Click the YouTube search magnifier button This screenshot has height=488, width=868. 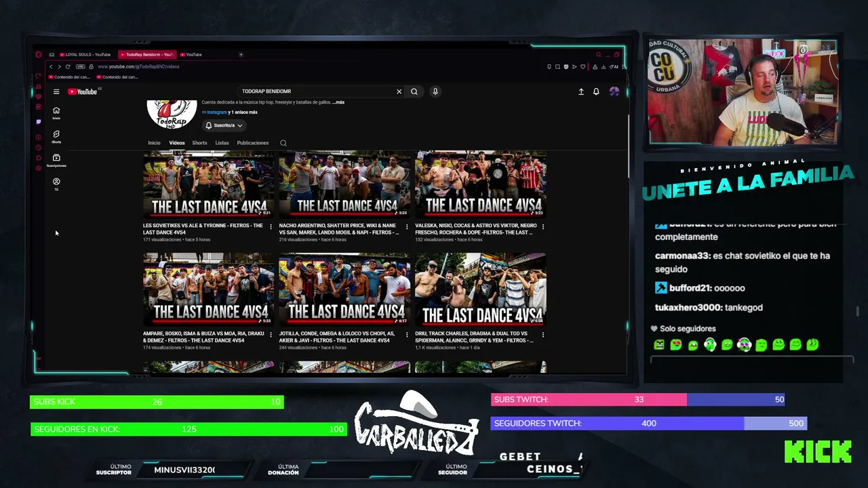click(414, 91)
